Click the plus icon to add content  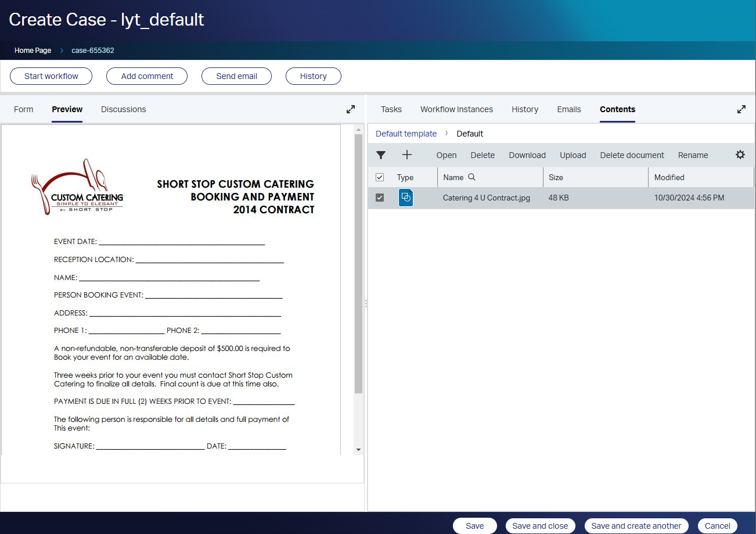(x=407, y=155)
